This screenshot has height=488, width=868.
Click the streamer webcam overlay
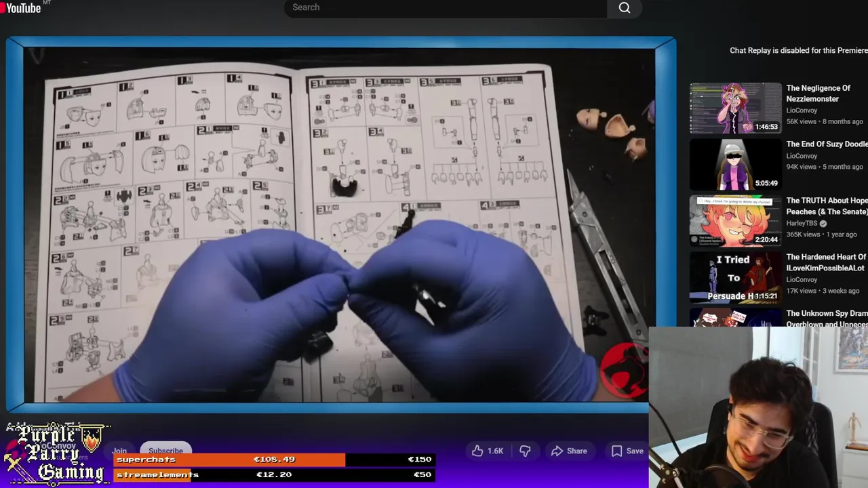(758, 407)
